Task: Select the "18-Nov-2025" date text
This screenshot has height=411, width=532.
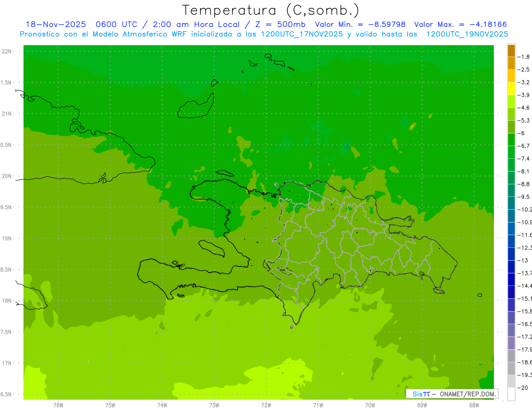Action: pos(55,25)
